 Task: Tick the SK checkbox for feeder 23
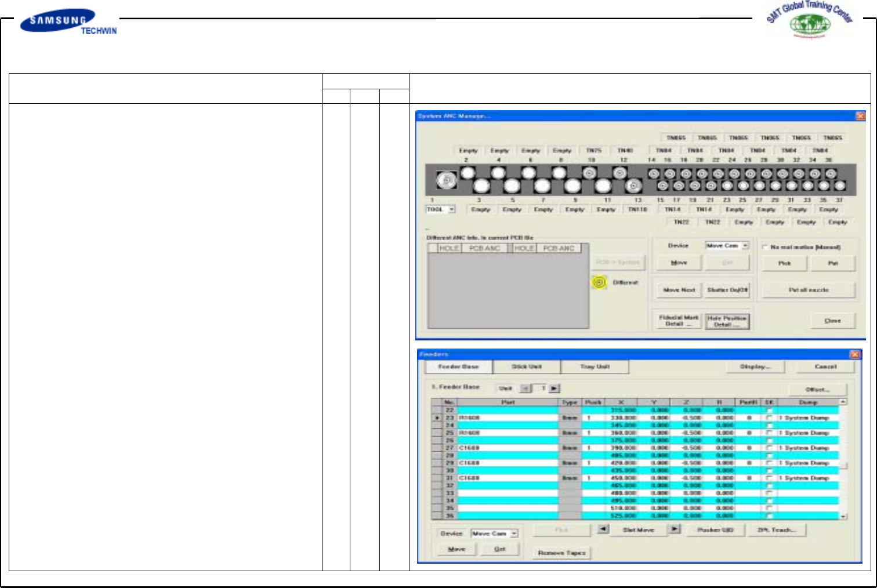[769, 418]
